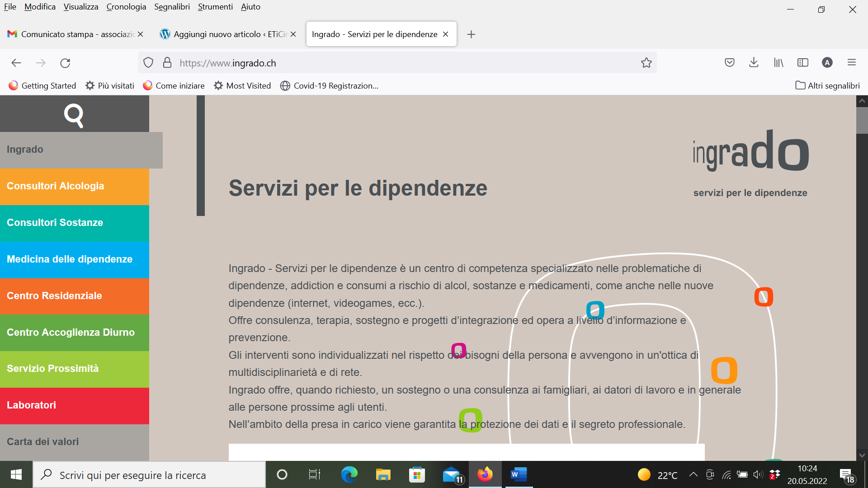Open the Most Visited bookmark folder
Screen dimensions: 868x488
242,86
